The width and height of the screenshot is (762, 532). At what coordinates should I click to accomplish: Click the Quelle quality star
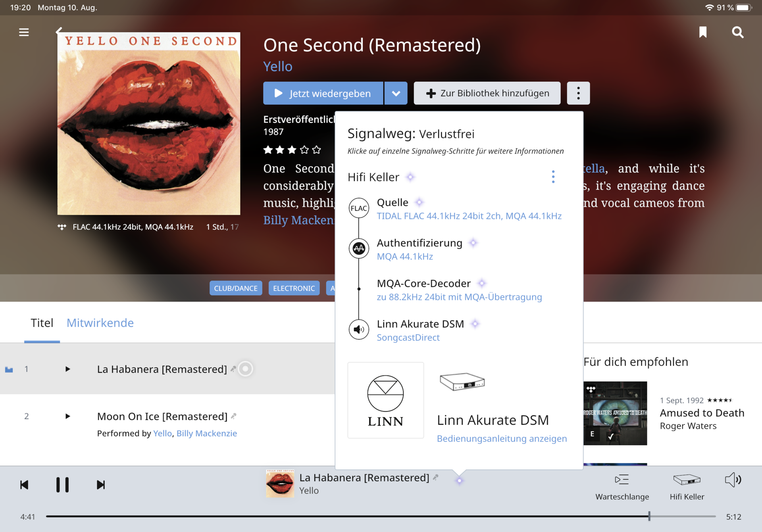[x=419, y=202]
